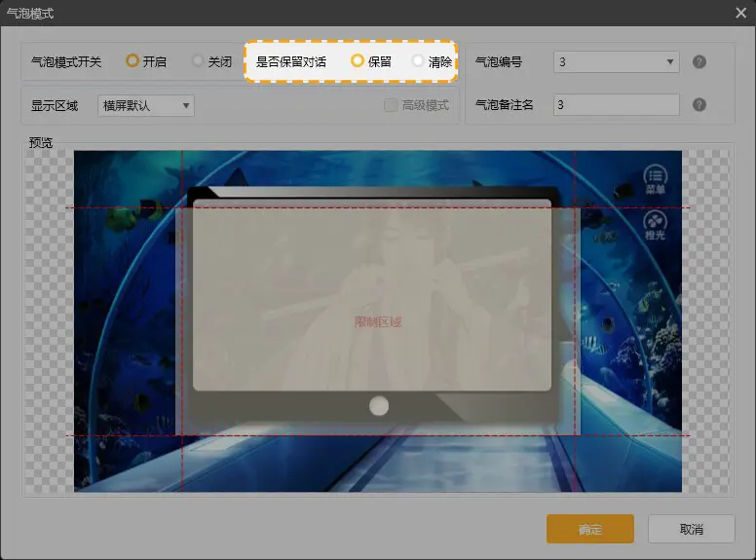The image size is (756, 560).
Task: Select the 关闭 radio for bubble mode
Action: coord(199,61)
